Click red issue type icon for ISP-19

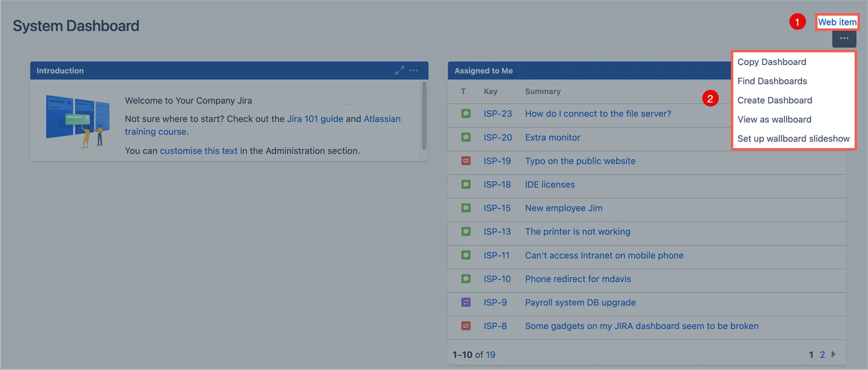[466, 161]
